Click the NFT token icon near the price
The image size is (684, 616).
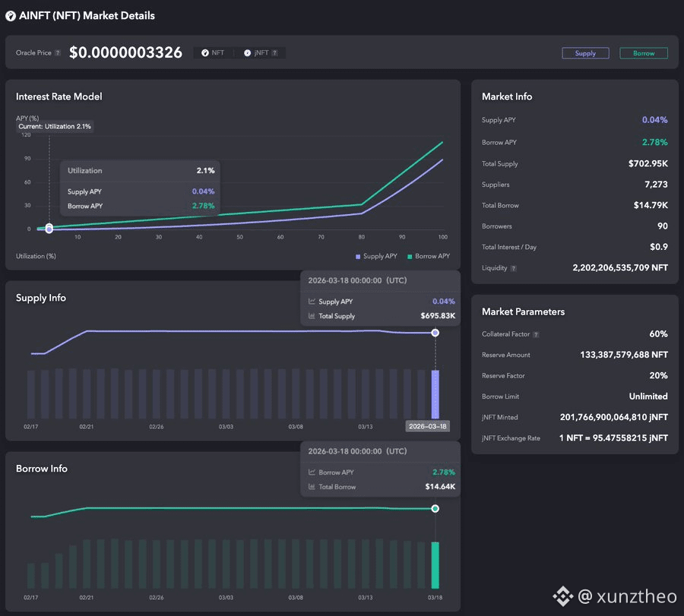204,53
